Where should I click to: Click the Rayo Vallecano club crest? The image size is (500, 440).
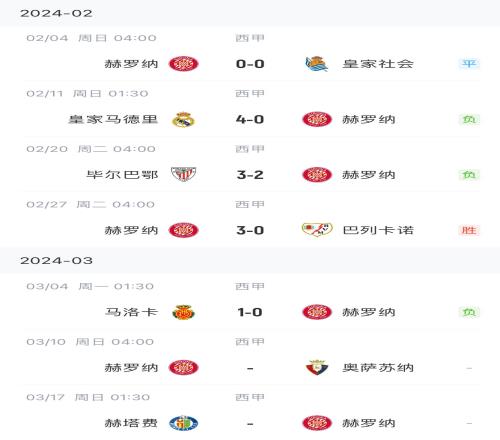click(317, 230)
